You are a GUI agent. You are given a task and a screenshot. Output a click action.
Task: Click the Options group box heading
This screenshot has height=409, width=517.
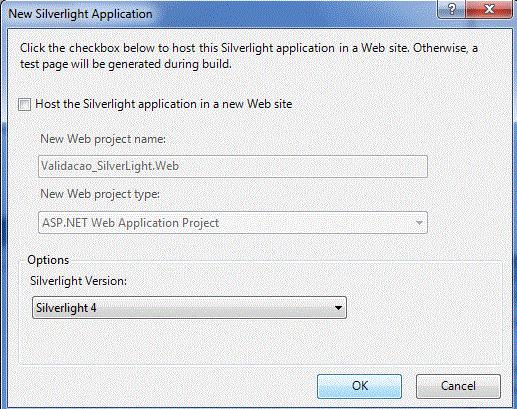pyautogui.click(x=48, y=260)
